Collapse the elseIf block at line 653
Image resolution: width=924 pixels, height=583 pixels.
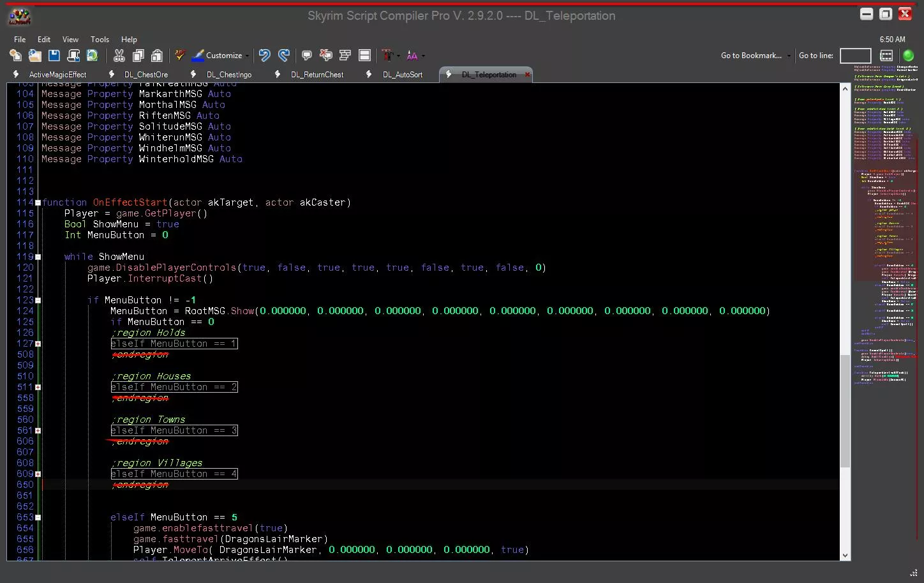point(38,517)
